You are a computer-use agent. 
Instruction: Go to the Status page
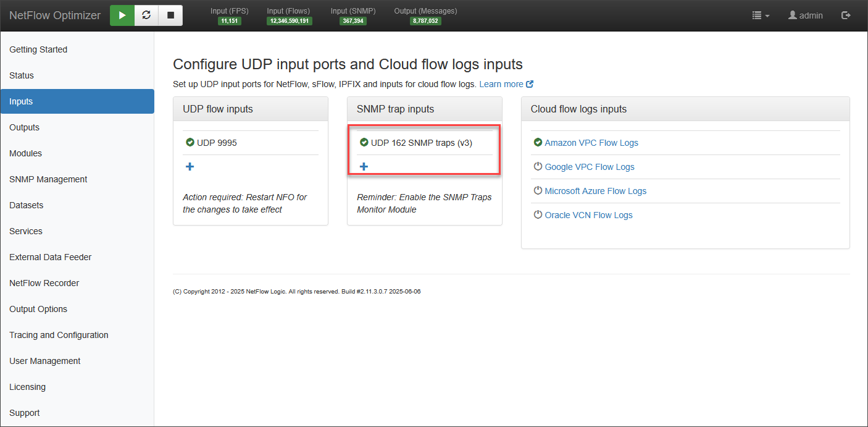(77, 75)
